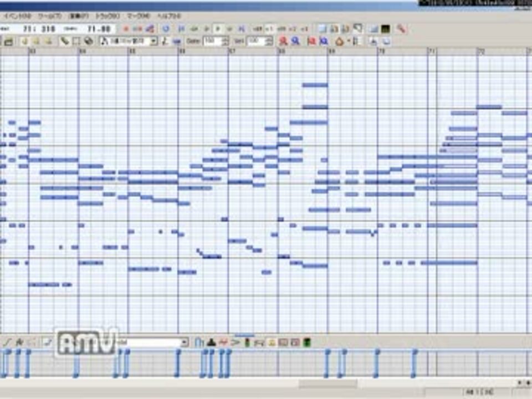532x399 pixels.
Task: Select the straight line tool in event pane
Action: 7,342
